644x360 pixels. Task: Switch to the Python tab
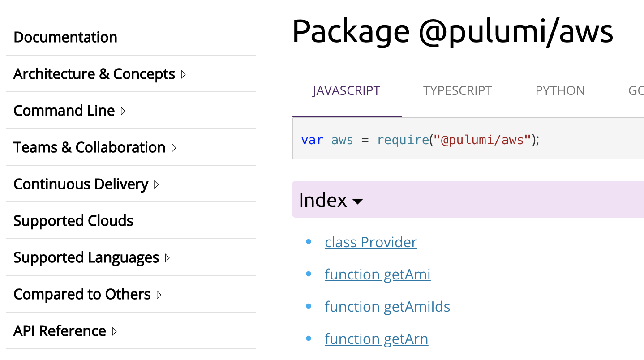pos(560,91)
